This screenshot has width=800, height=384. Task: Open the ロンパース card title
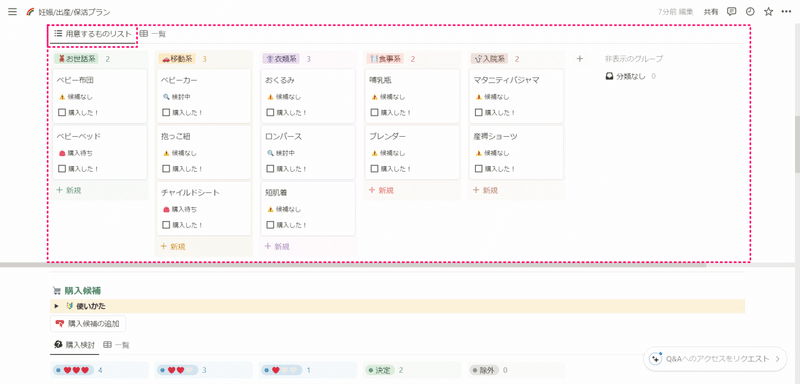[284, 137]
